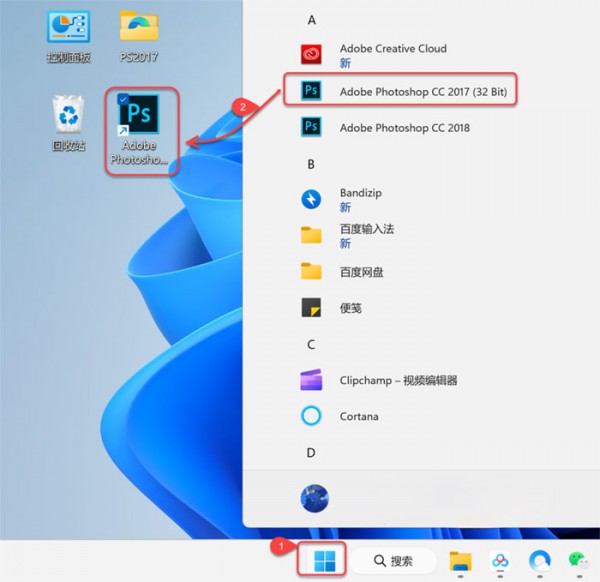Launch Adobe Photoshop CC 2017 (32 Bit)
Viewport: 600px width, 582px height.
point(423,92)
